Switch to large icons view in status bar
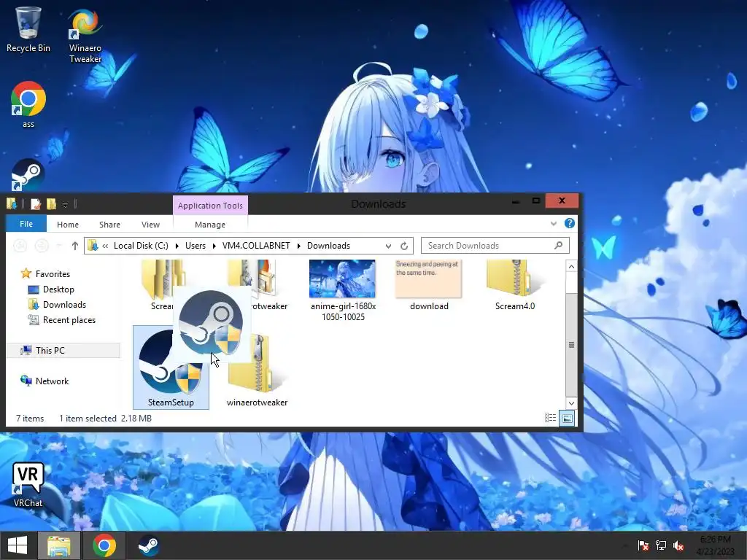 (567, 418)
